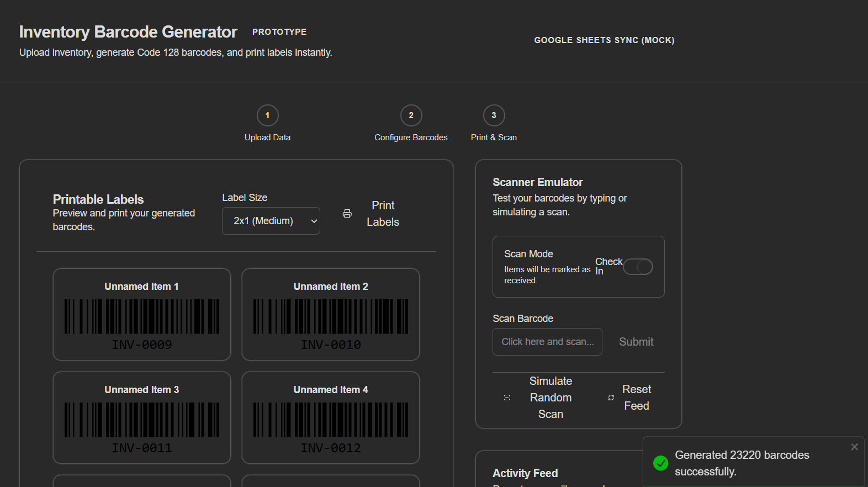Click the Simulate Random Scan icon
868x487 pixels.
507,398
